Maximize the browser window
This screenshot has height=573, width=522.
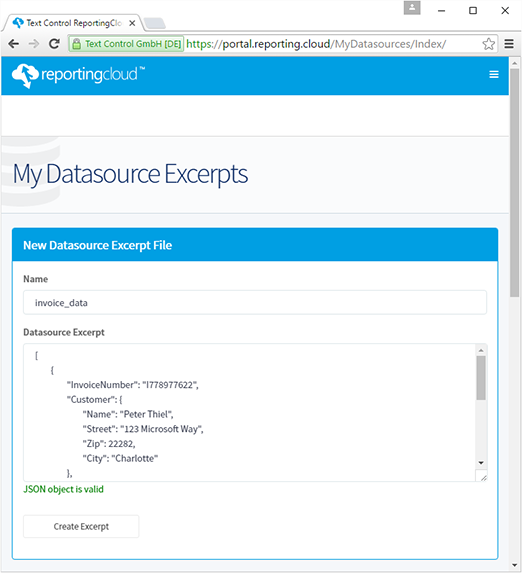pyautogui.click(x=473, y=11)
